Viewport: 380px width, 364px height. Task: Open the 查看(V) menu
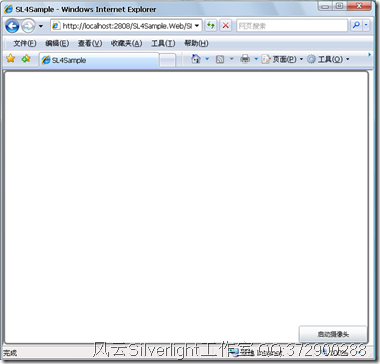click(x=90, y=43)
